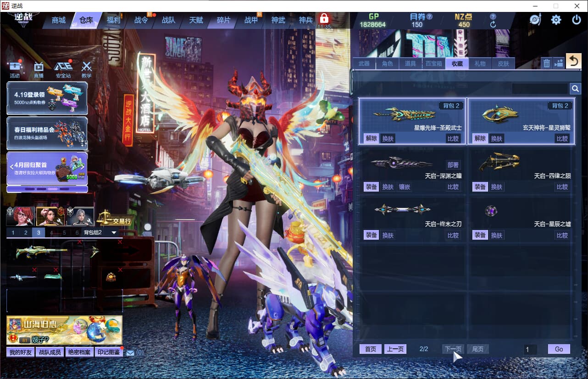Click the help icon next to 月券
Screen dimensions: 588x379
pyautogui.click(x=430, y=16)
